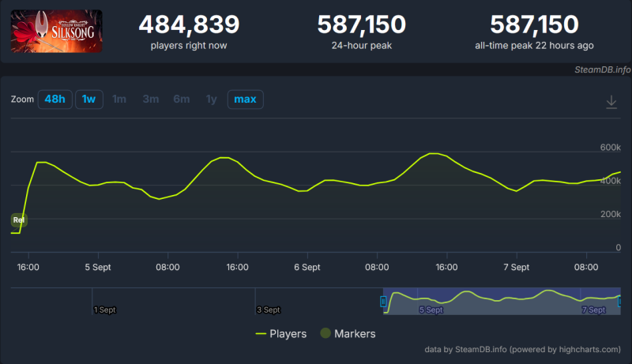Switch zoom range to 1w
The width and height of the screenshot is (632, 364).
pos(89,99)
